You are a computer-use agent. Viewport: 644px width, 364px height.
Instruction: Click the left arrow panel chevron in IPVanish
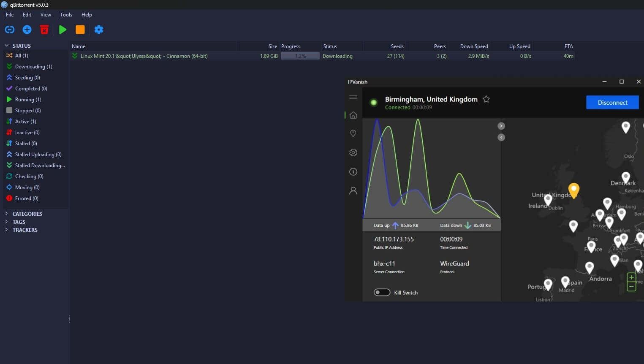coord(501,137)
